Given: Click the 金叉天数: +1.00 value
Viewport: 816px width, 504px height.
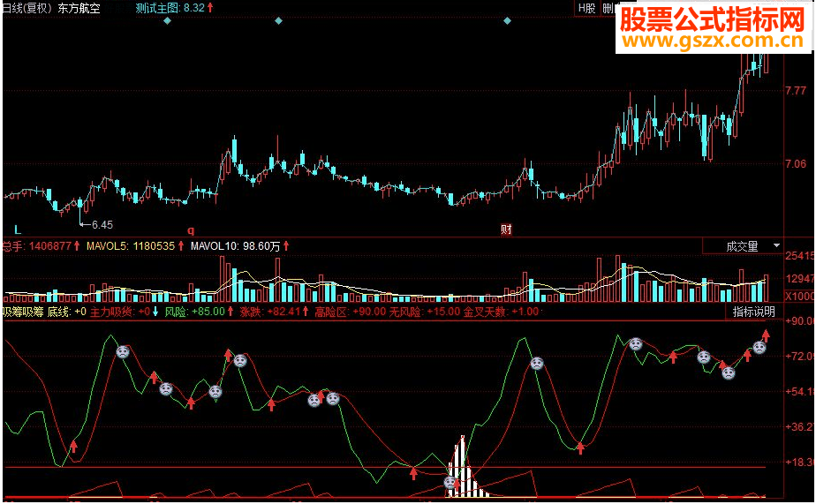Looking at the screenshot, I should pos(501,312).
